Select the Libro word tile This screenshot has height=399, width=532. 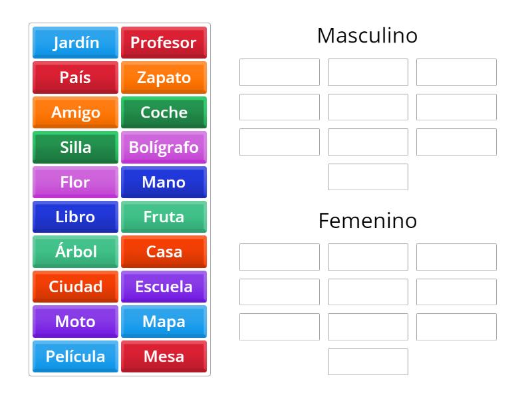75,217
